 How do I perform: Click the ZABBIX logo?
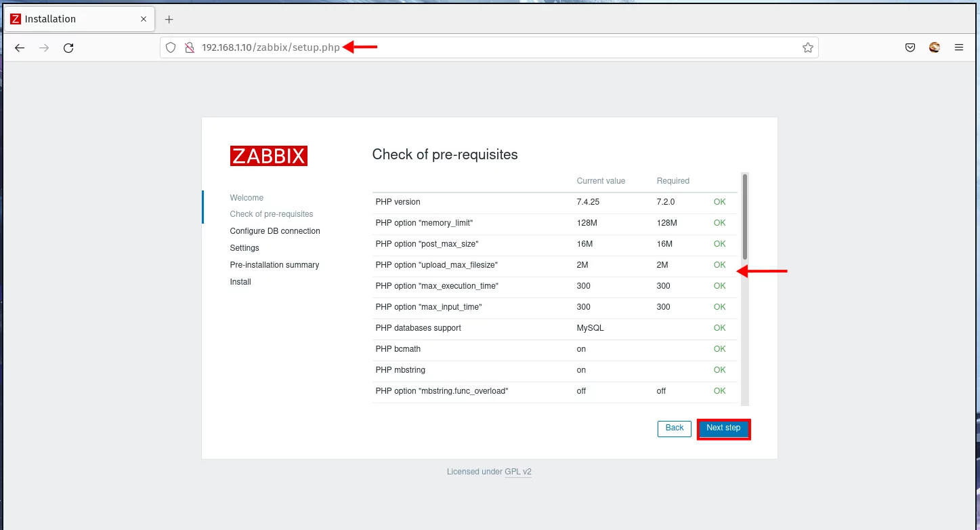pos(269,156)
